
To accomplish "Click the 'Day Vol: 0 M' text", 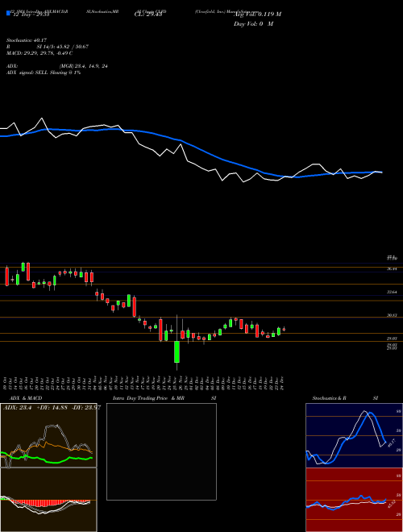I will (x=253, y=23).
